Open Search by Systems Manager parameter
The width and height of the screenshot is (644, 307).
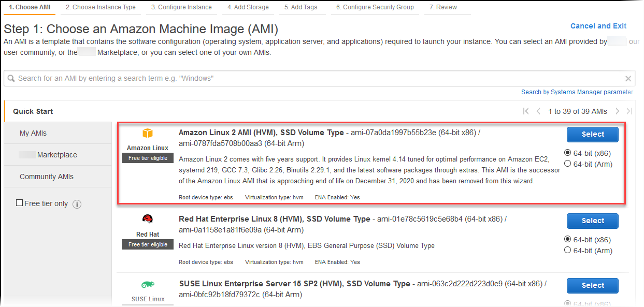pyautogui.click(x=577, y=92)
